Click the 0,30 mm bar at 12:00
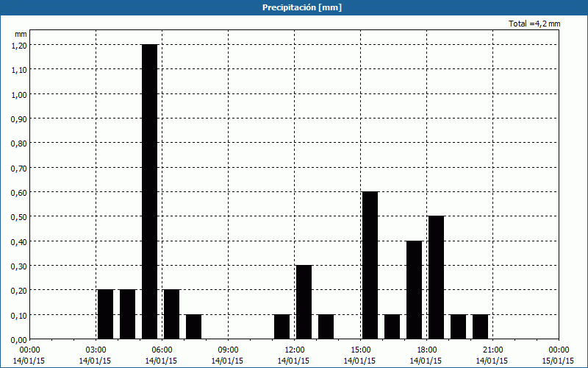Image resolution: width=588 pixels, height=368 pixels. (x=304, y=302)
